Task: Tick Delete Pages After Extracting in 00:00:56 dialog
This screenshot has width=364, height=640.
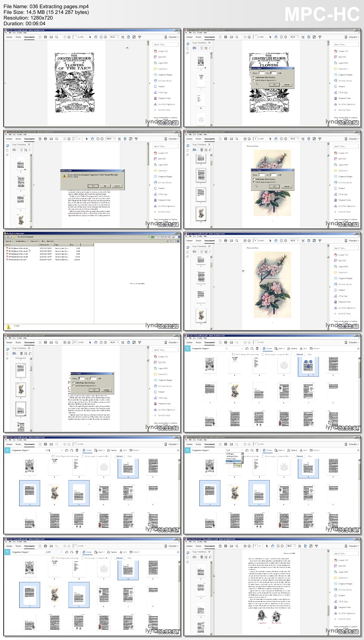Action: pyautogui.click(x=254, y=77)
